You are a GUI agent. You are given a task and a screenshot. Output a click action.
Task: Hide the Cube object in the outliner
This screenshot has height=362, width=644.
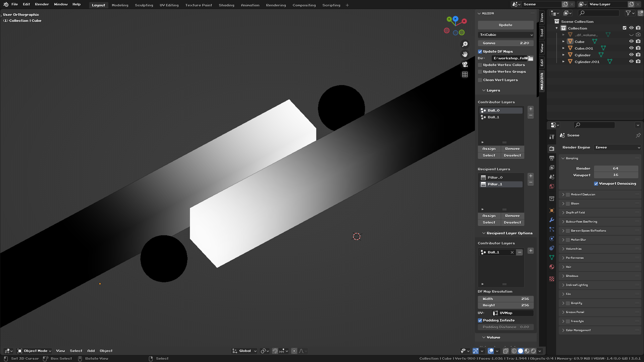631,42
